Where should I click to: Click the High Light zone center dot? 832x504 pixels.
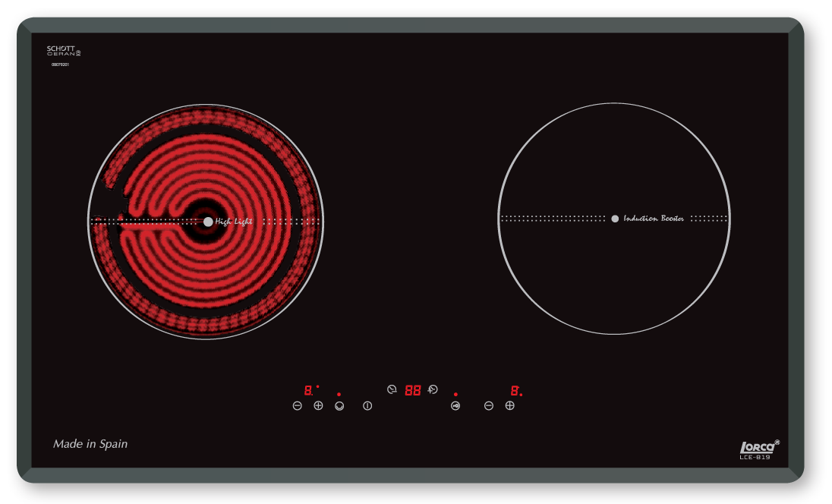pyautogui.click(x=208, y=222)
